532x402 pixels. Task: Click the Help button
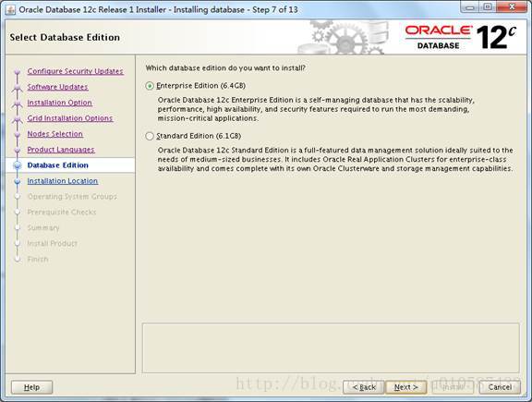point(32,387)
